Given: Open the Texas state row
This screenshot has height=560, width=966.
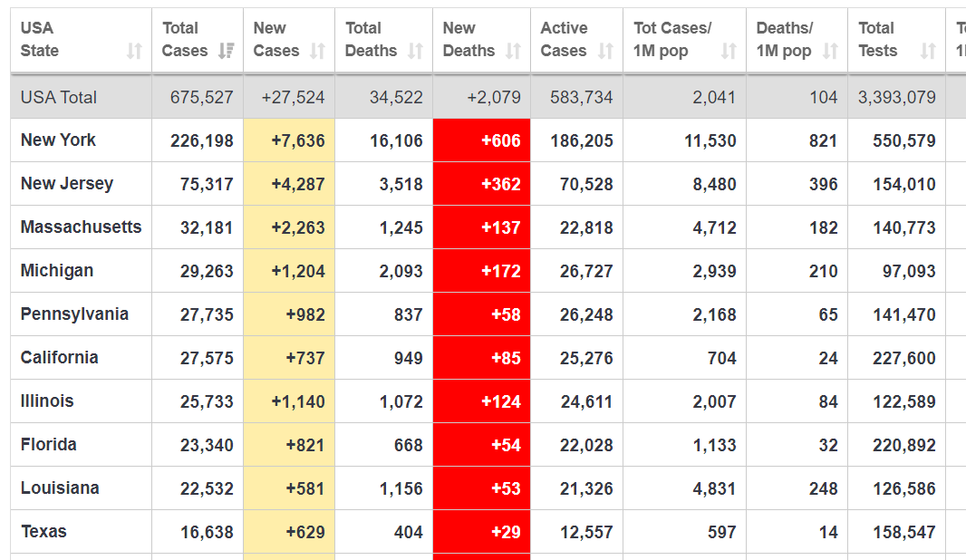Looking at the screenshot, I should coord(43,532).
